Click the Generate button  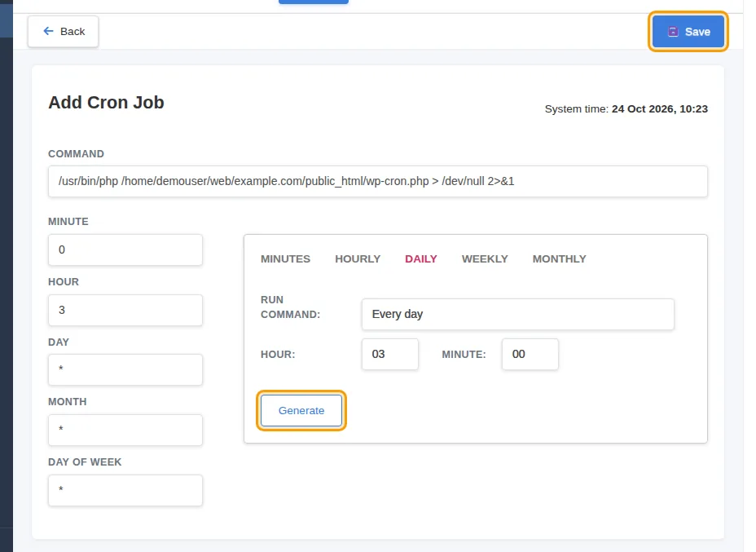point(301,411)
